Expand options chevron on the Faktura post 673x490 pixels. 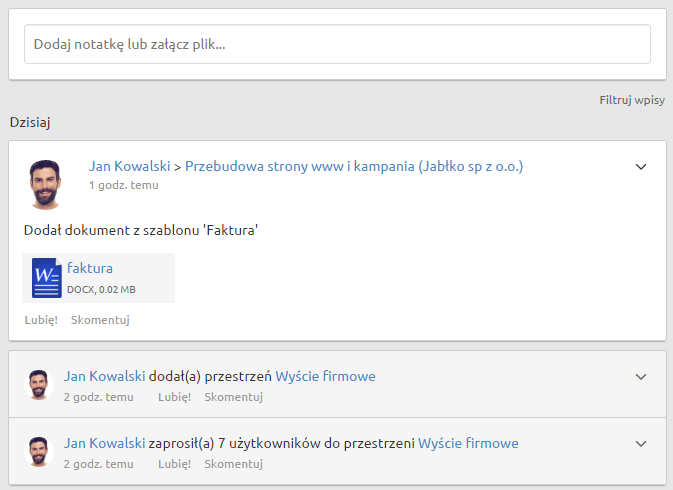(641, 166)
